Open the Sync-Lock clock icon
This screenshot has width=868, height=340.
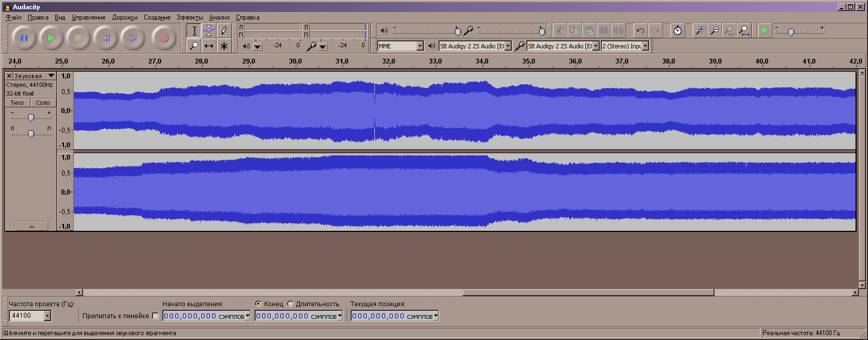point(678,31)
